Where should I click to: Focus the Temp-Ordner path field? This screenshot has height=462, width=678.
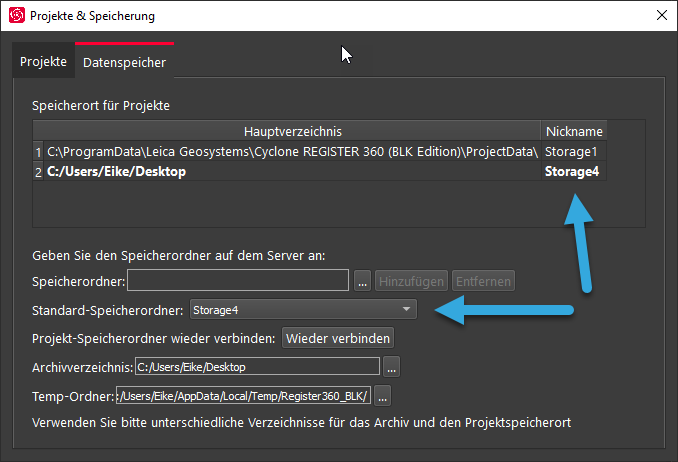[x=243, y=396]
